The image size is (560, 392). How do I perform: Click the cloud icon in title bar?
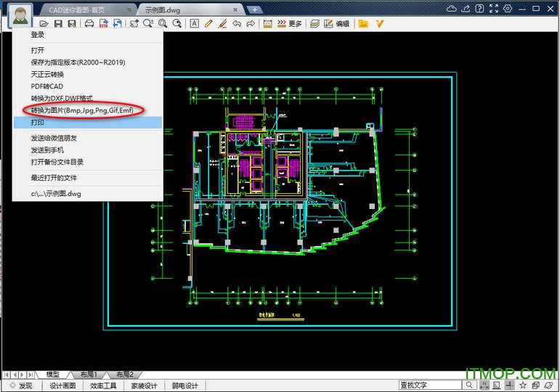point(452,9)
